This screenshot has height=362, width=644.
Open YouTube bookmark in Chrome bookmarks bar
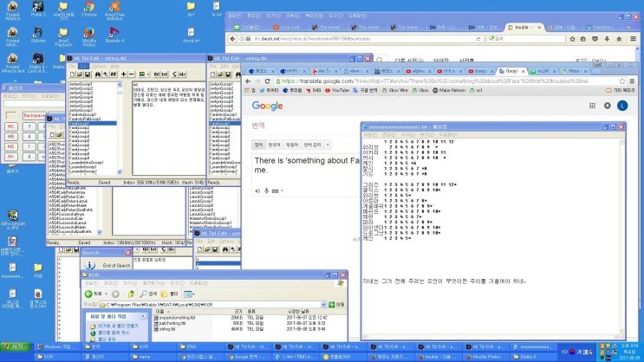[337, 90]
